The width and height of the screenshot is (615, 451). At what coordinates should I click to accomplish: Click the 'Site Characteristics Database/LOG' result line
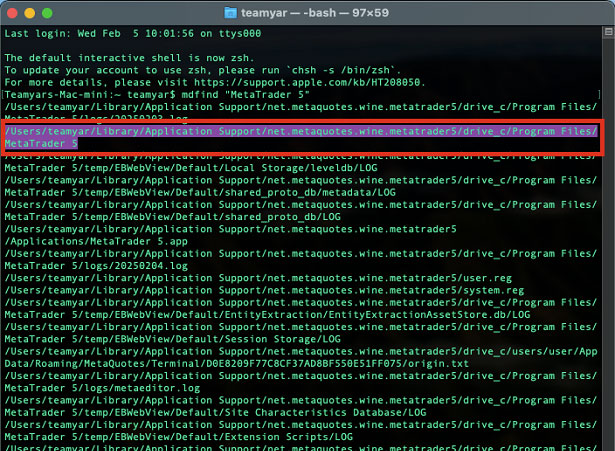215,412
